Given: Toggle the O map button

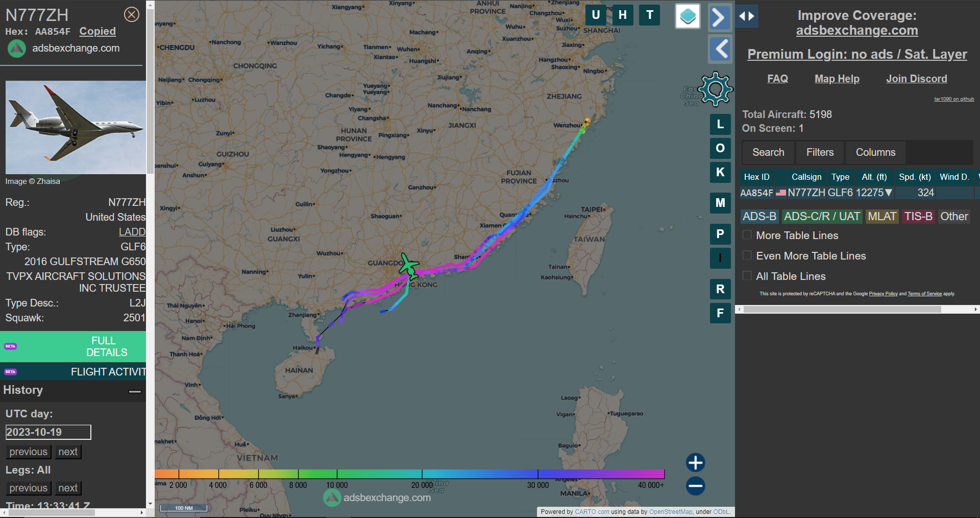Looking at the screenshot, I should click(720, 148).
